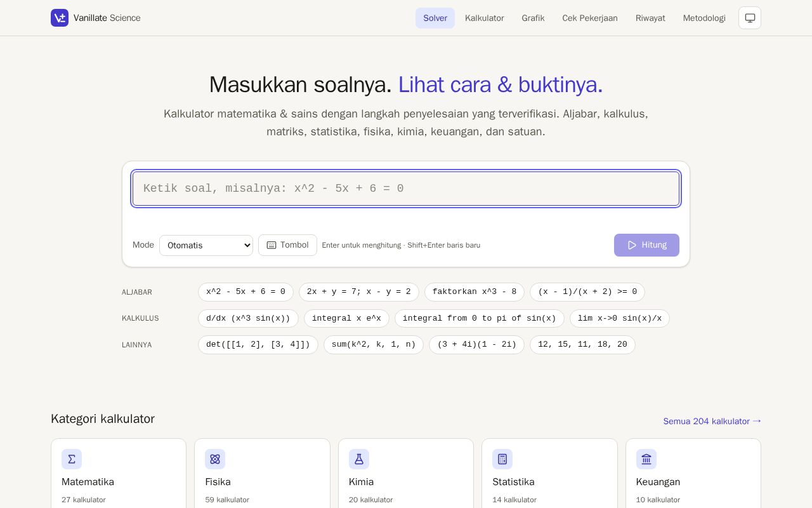Open the Kimia flask icon

[359, 459]
